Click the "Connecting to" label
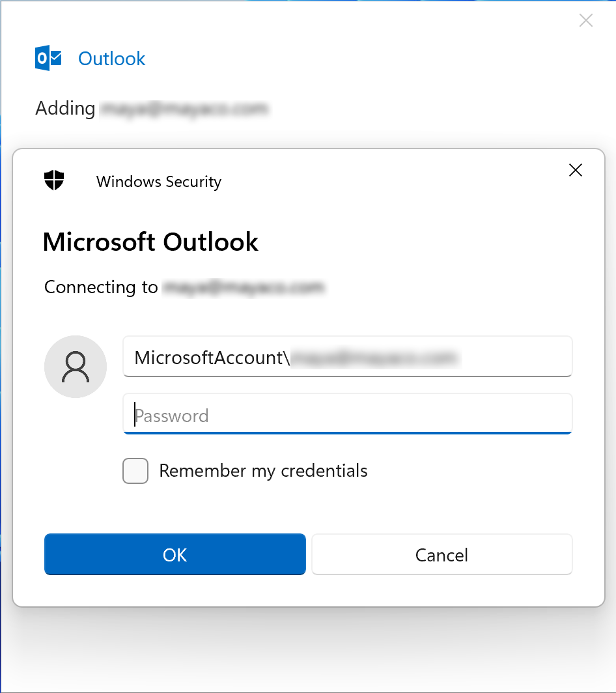 [101, 287]
